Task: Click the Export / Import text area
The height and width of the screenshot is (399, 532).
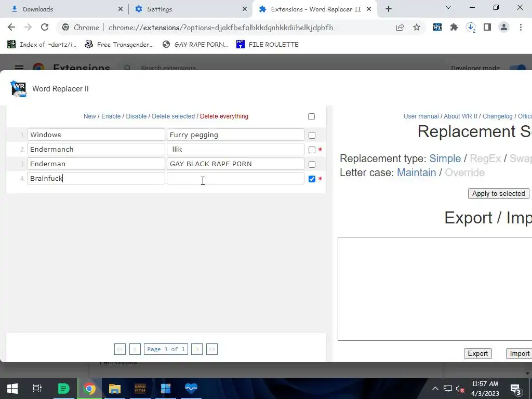Action: pyautogui.click(x=435, y=289)
